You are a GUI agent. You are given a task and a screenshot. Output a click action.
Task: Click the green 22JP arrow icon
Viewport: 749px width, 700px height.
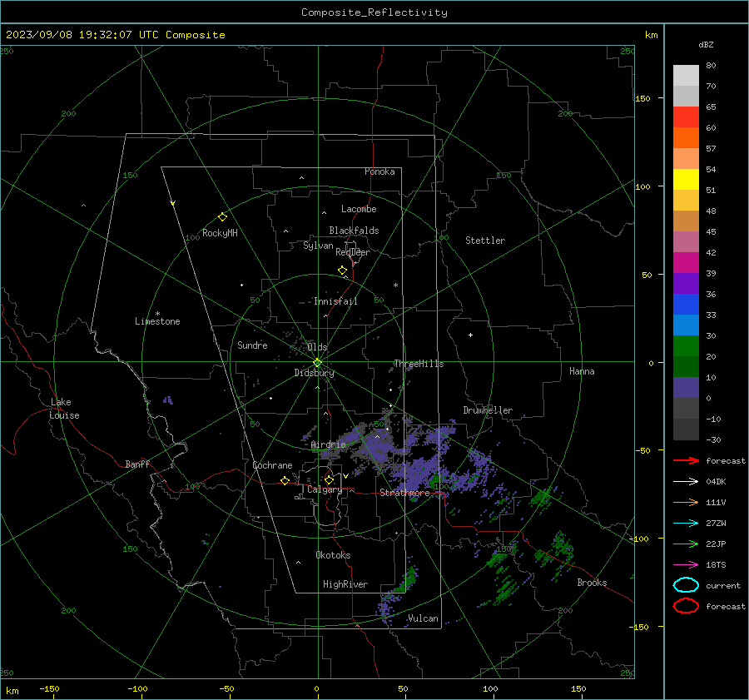(686, 544)
